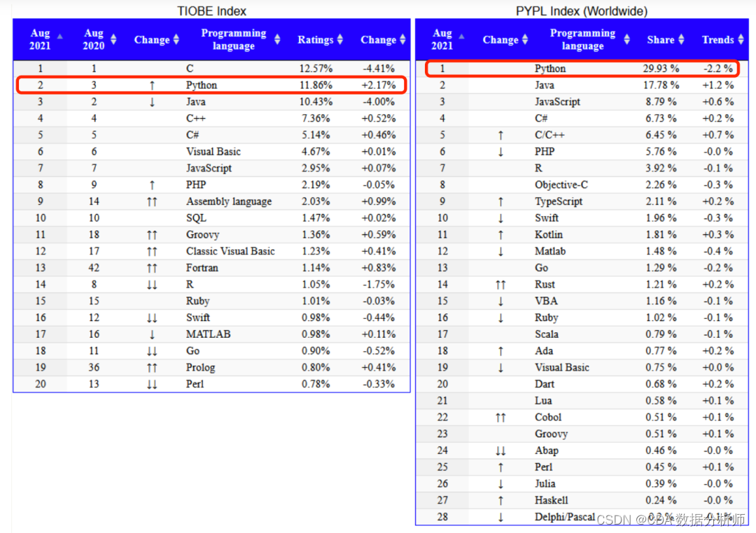Select the PYPL Share column header

661,40
